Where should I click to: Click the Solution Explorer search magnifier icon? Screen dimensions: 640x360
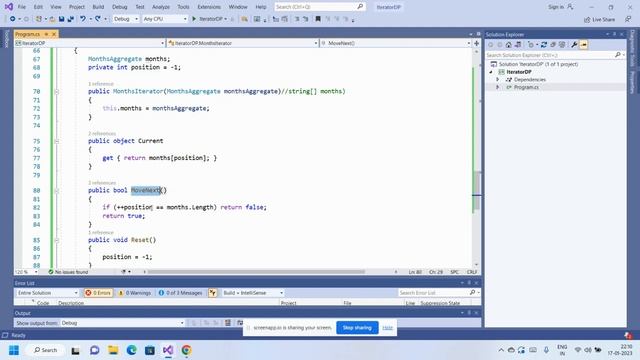coord(618,55)
